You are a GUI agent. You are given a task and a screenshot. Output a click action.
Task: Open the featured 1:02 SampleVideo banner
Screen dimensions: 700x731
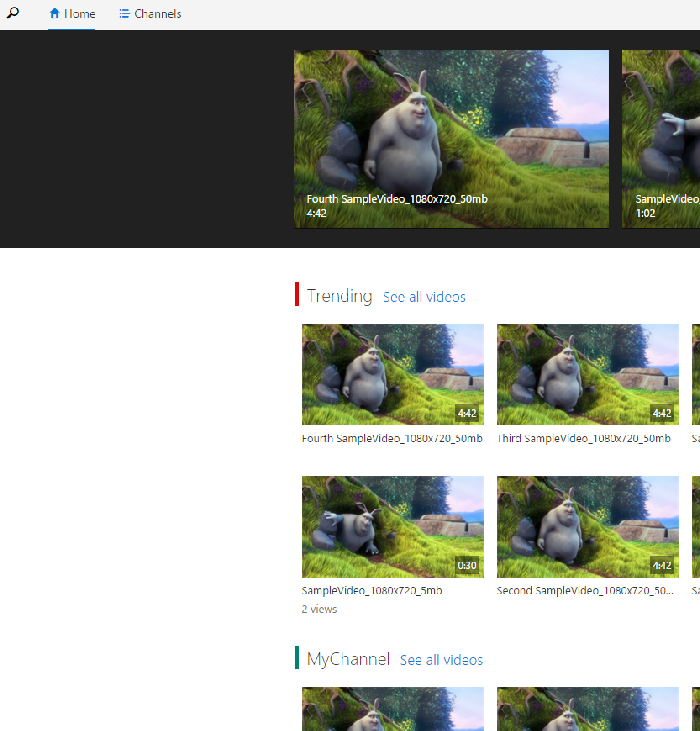(x=661, y=139)
